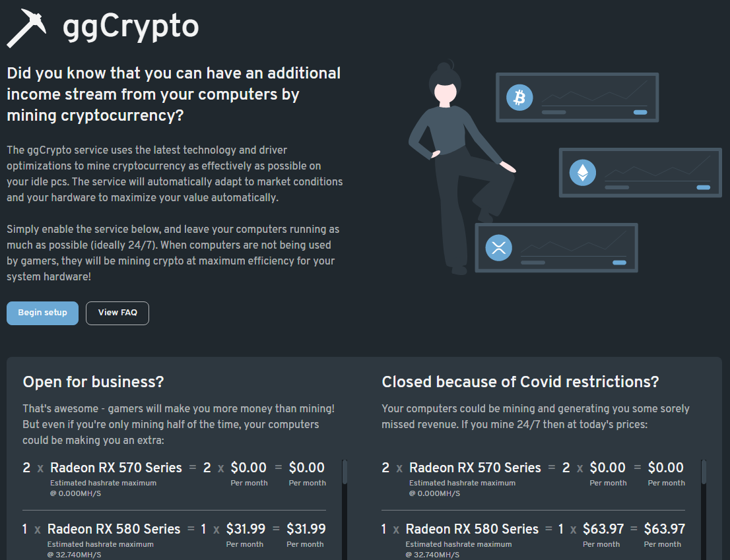Select the Bitcoin coin icon
Screen dimensions: 730x560
(x=521, y=97)
